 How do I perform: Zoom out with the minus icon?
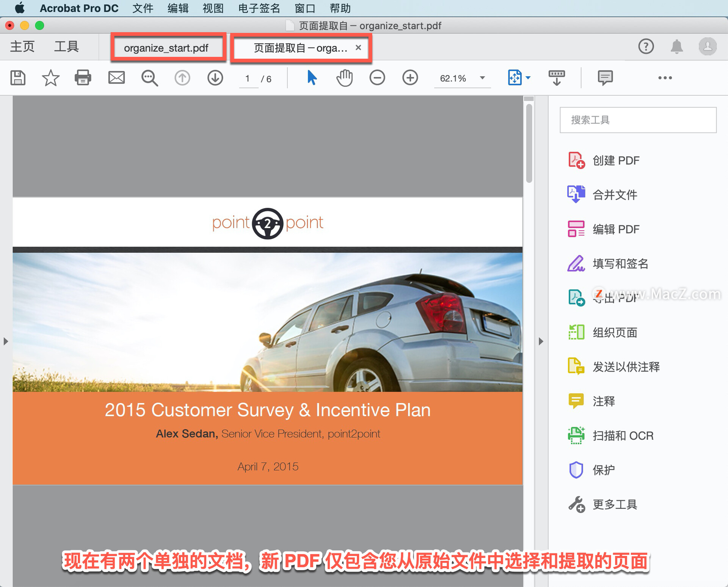click(377, 78)
